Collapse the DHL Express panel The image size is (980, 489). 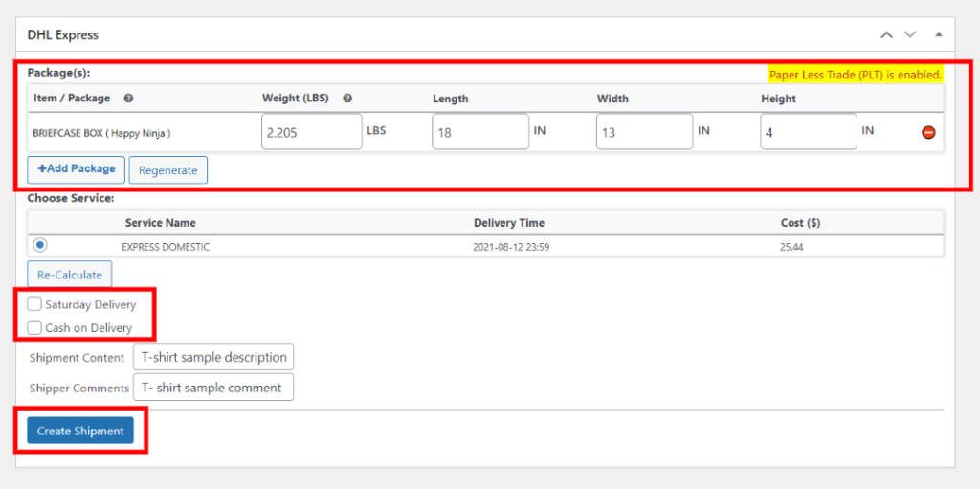pyautogui.click(x=938, y=34)
